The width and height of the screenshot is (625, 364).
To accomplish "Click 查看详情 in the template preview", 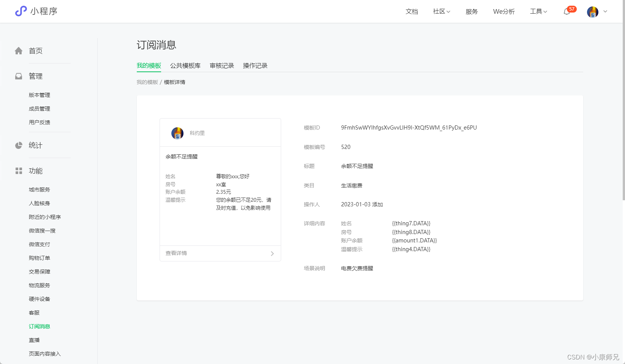I will click(176, 253).
